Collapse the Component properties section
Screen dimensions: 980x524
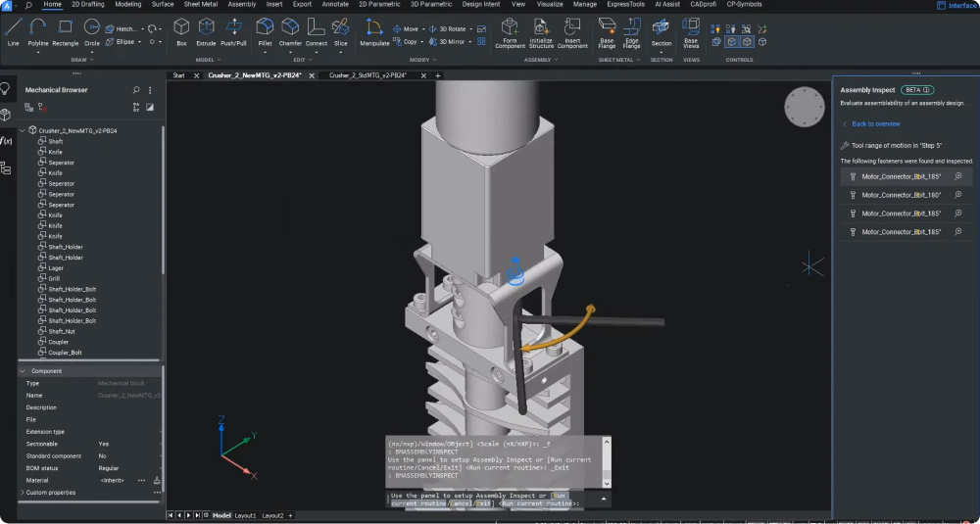24,371
